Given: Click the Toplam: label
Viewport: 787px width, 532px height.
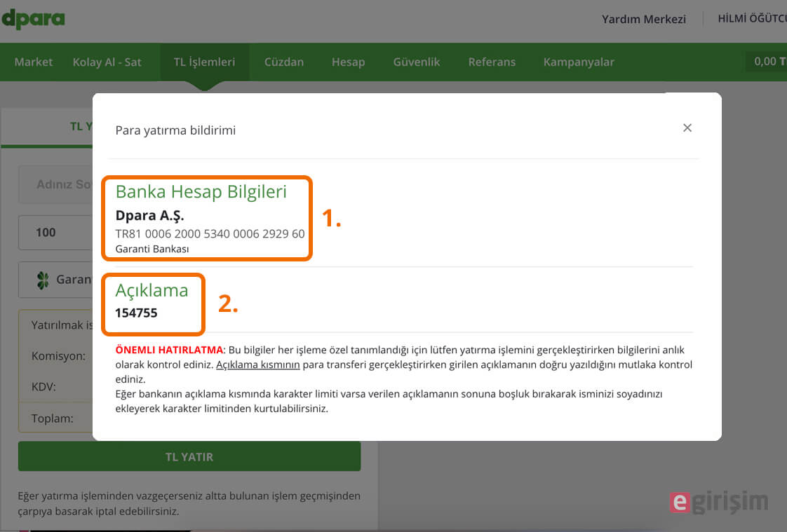Looking at the screenshot, I should [x=52, y=418].
